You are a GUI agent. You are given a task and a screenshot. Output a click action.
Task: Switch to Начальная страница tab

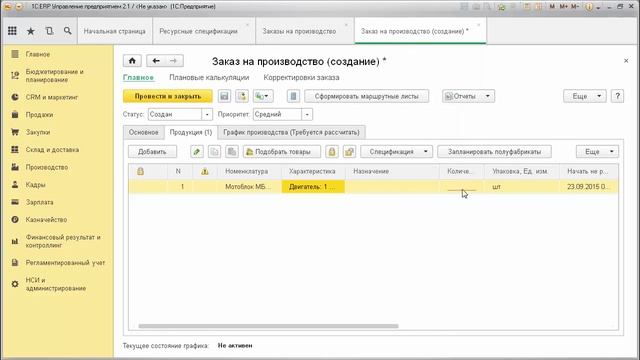(x=115, y=31)
